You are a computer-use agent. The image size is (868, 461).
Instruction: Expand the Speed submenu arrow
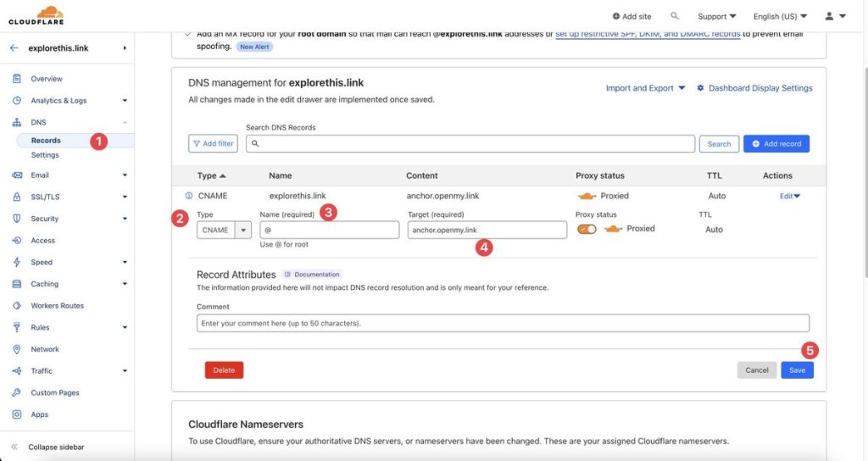point(125,263)
